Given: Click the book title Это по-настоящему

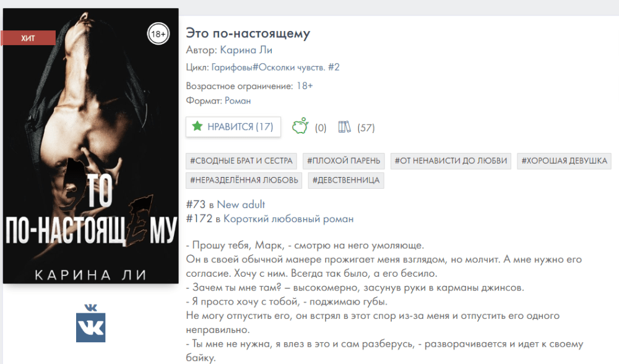Looking at the screenshot, I should tap(248, 33).
